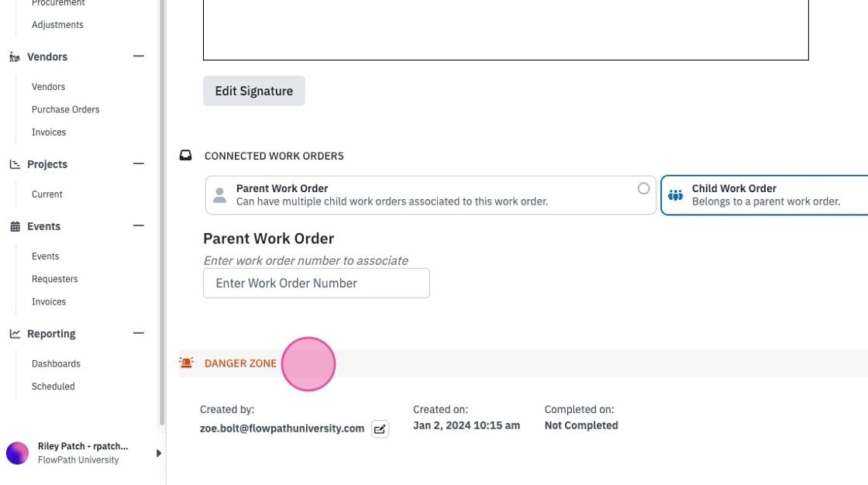Click the Vendors section icon in sidebar
This screenshot has width=868, height=485.
coord(15,57)
